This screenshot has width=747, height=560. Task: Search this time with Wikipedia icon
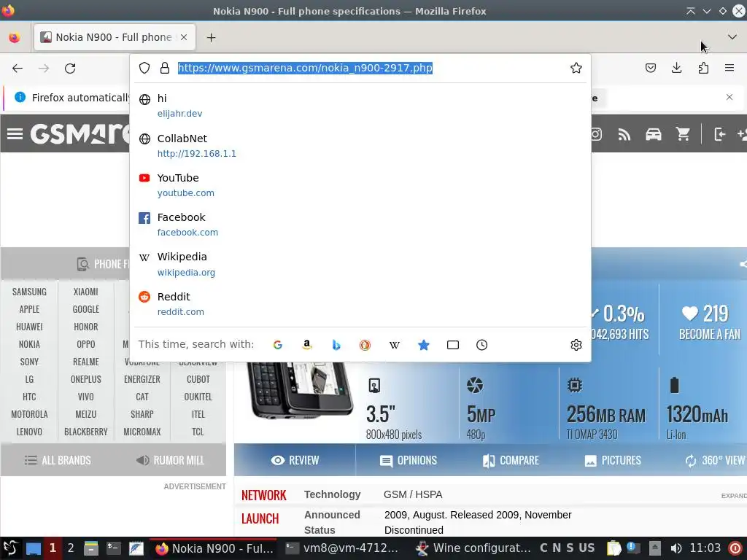tap(395, 345)
